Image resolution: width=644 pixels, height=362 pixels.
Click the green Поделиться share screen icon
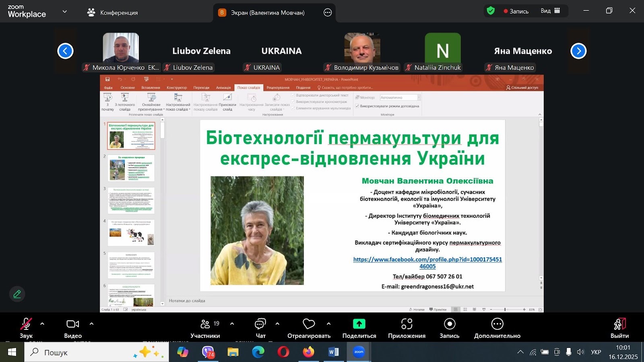(x=359, y=324)
